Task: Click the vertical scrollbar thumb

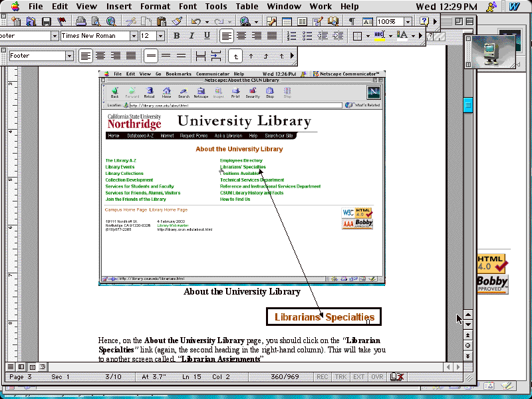Action: pos(468,105)
